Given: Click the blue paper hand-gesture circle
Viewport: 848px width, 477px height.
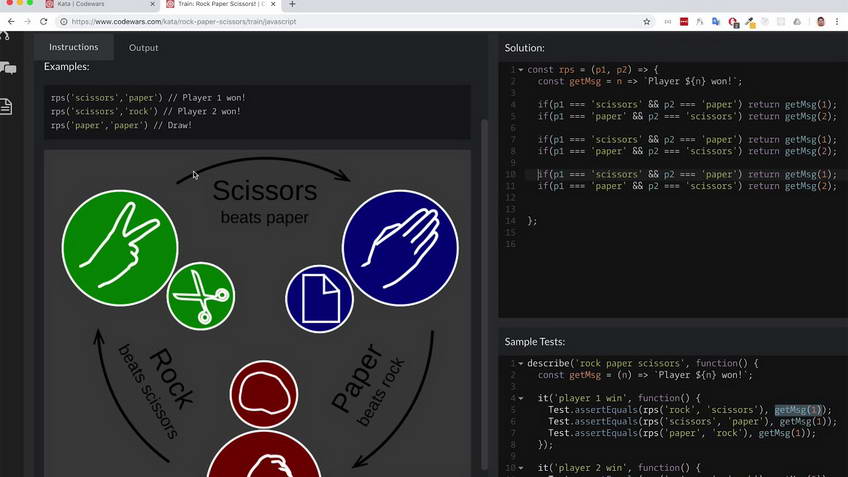Looking at the screenshot, I should coord(400,248).
